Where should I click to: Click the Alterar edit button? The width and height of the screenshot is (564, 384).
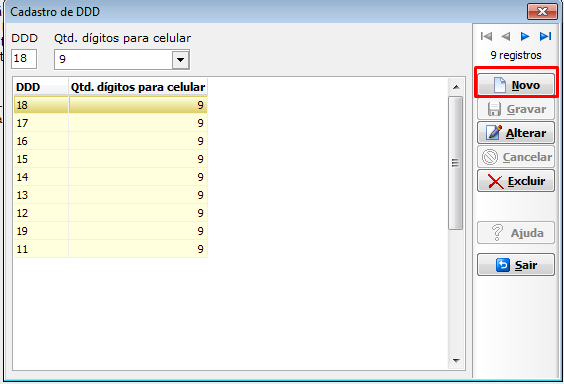[x=516, y=133]
